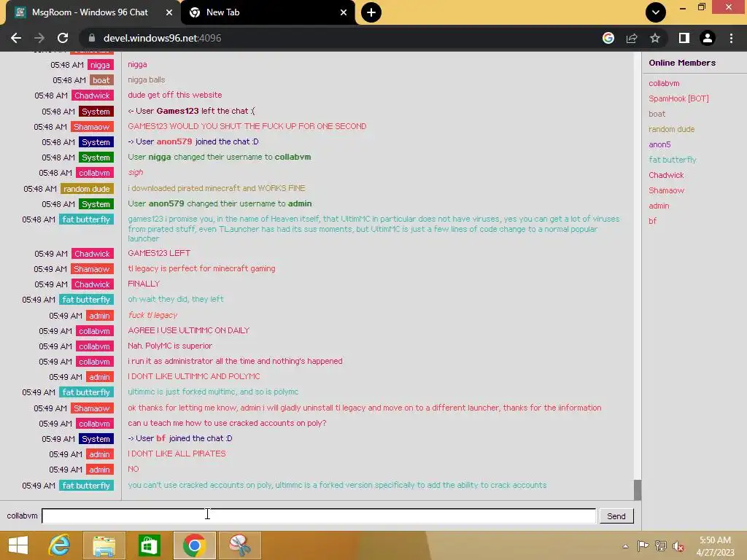Click admin in Online Members list
Viewport: 747px width, 560px height.
tap(659, 206)
